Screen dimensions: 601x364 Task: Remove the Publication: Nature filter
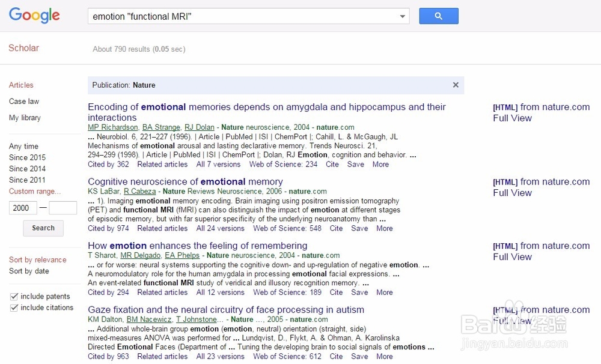pyautogui.click(x=456, y=85)
